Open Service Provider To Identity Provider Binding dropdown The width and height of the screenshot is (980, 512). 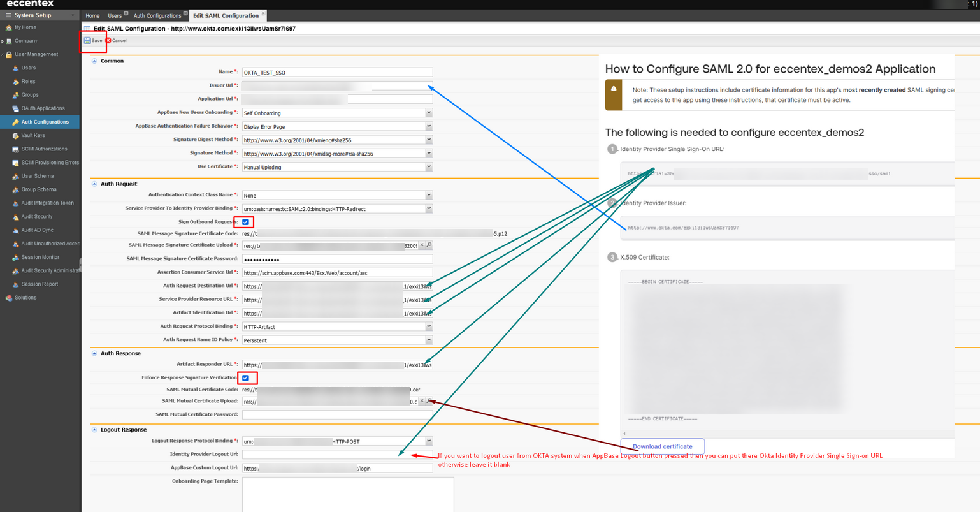click(429, 208)
